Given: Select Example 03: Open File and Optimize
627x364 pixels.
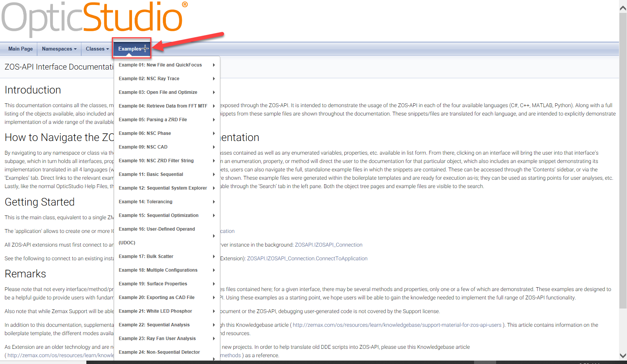Looking at the screenshot, I should [167, 92].
